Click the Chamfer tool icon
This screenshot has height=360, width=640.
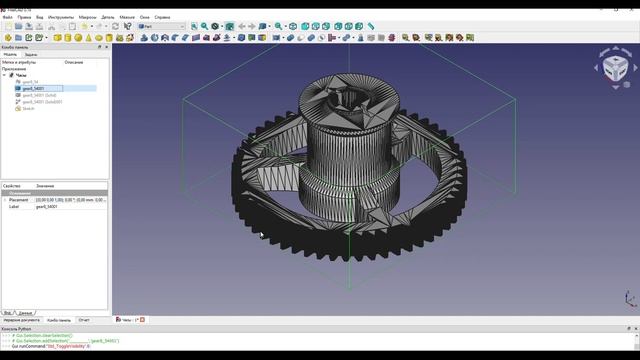(x=185, y=38)
